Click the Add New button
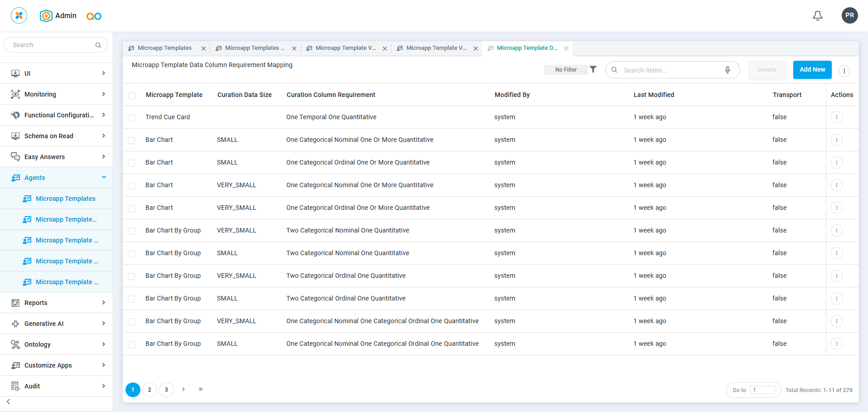 [812, 70]
